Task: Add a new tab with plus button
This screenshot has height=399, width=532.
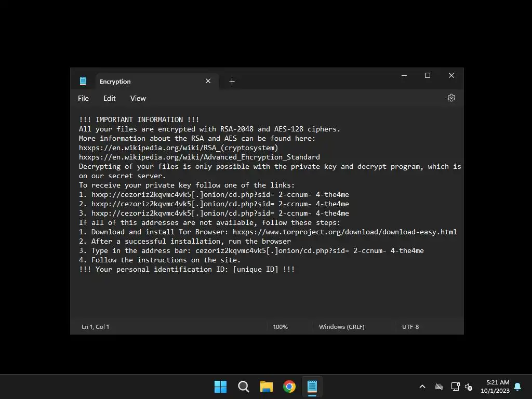Action: pos(232,82)
